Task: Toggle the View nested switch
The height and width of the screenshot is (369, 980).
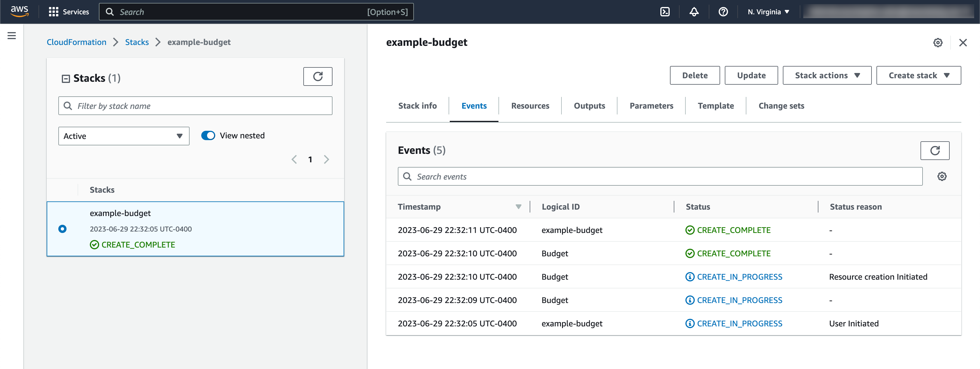Action: pyautogui.click(x=208, y=135)
